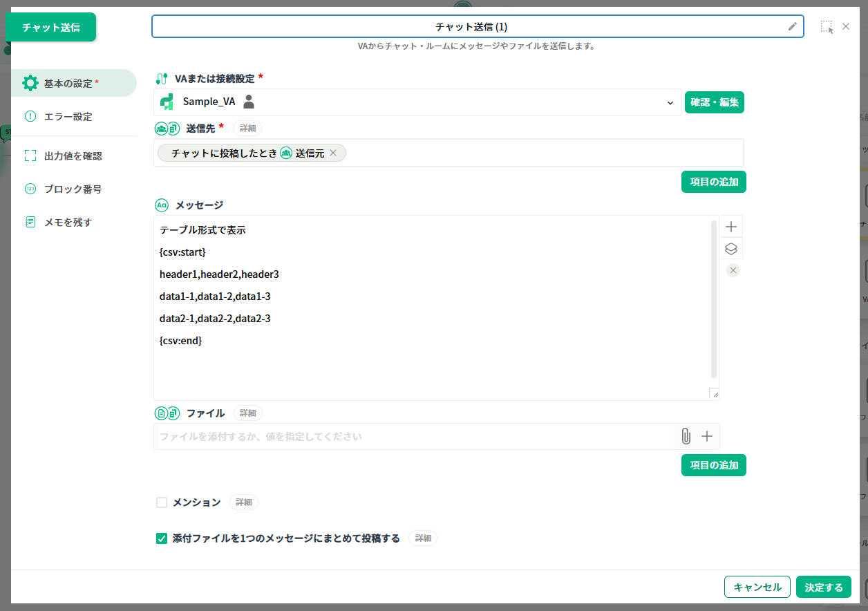Image resolution: width=868 pixels, height=611 pixels.
Task: Click the layers icon beside the message box
Action: point(731,249)
